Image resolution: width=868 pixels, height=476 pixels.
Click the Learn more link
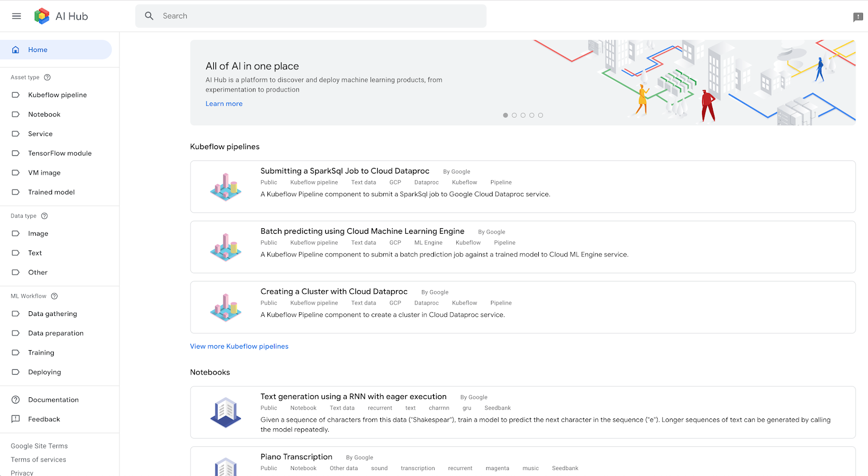224,104
